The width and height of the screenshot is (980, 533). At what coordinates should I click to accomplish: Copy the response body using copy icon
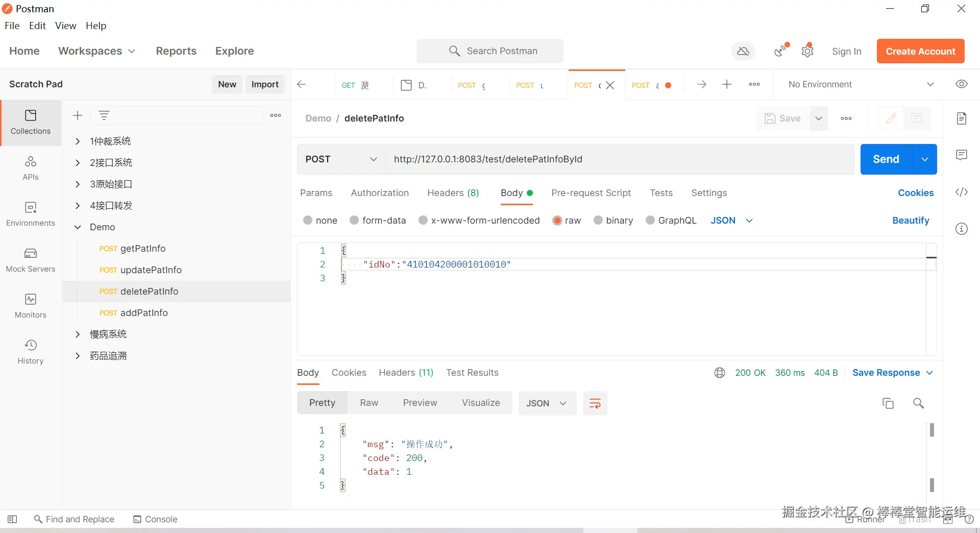(888, 403)
